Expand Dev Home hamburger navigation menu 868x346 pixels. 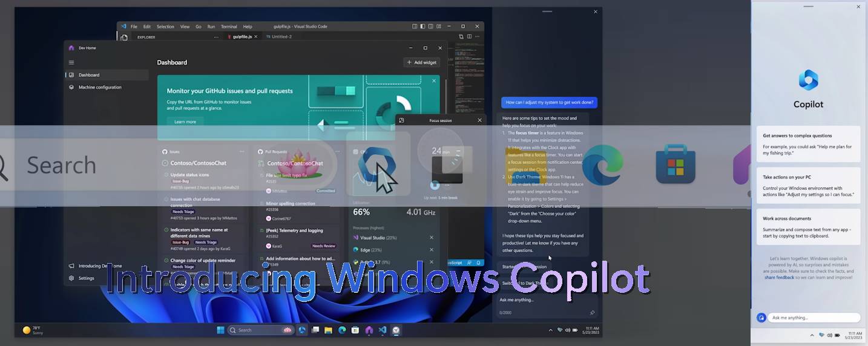point(71,62)
